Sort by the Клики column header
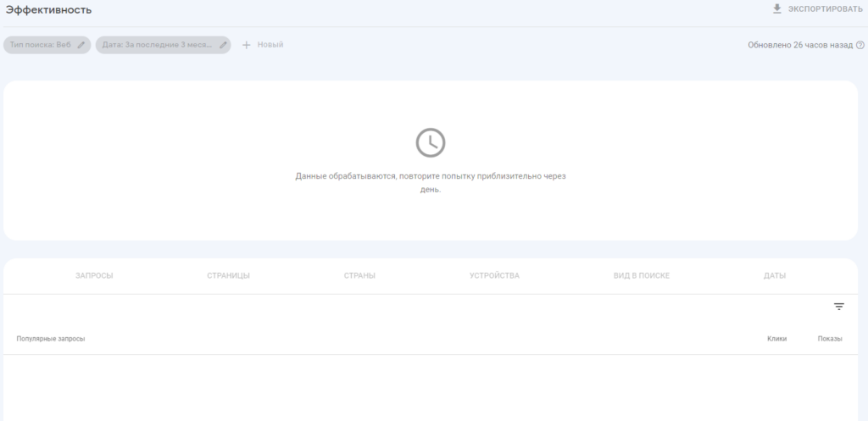Screen dimensions: 868x421 click(x=776, y=339)
